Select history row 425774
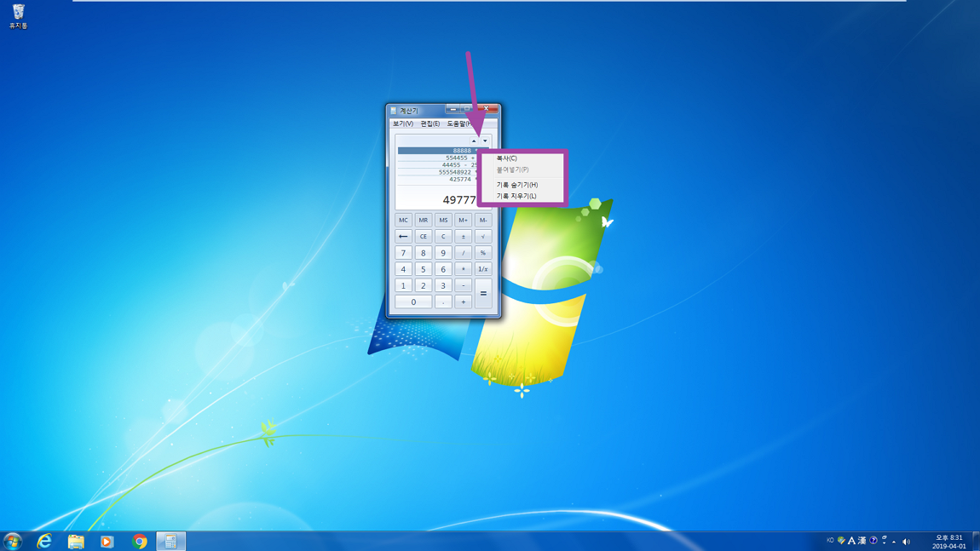This screenshot has width=980, height=551. tap(437, 180)
